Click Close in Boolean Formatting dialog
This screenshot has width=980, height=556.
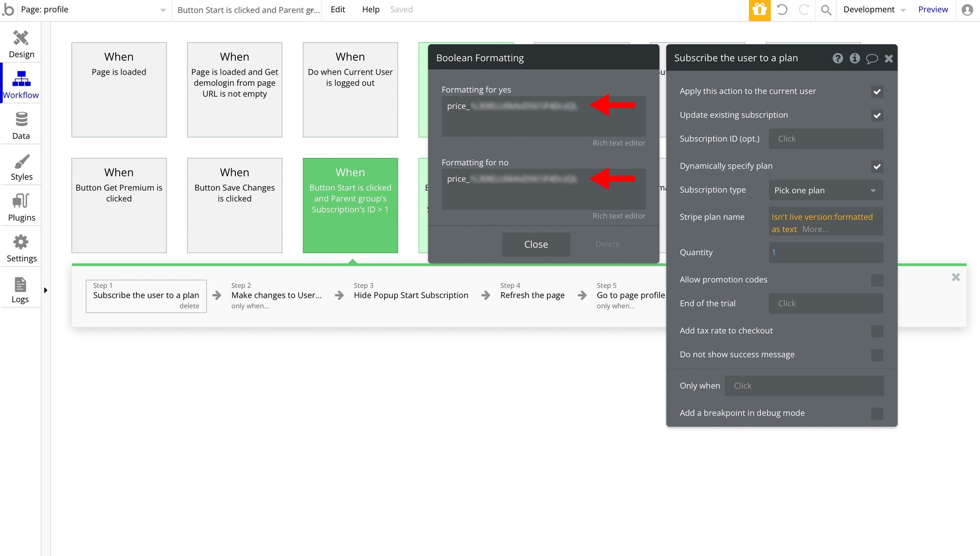point(535,245)
